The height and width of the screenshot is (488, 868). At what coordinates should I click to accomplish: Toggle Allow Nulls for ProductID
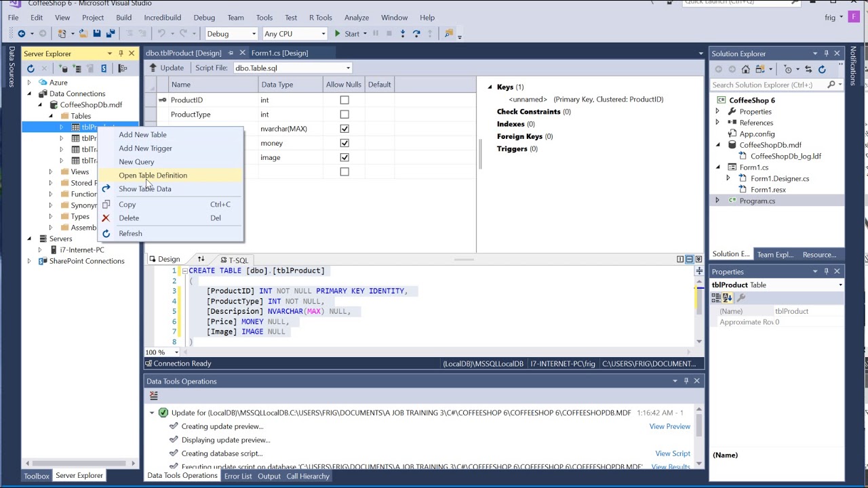click(344, 100)
